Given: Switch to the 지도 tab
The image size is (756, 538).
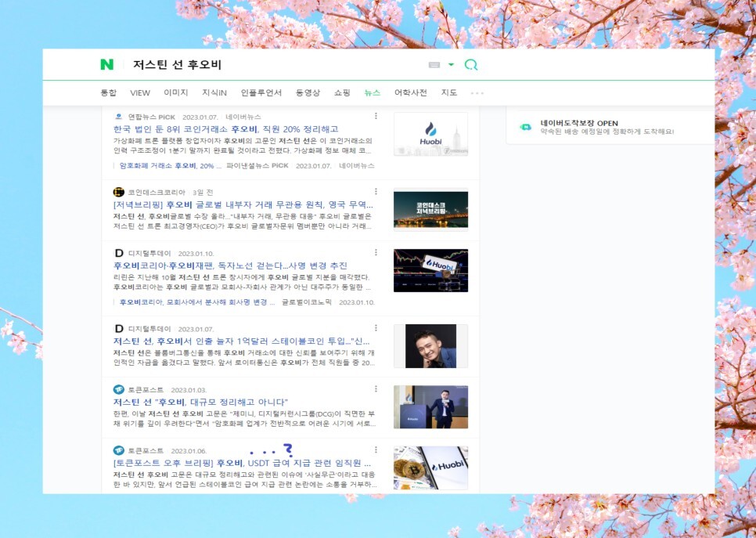Looking at the screenshot, I should 449,92.
